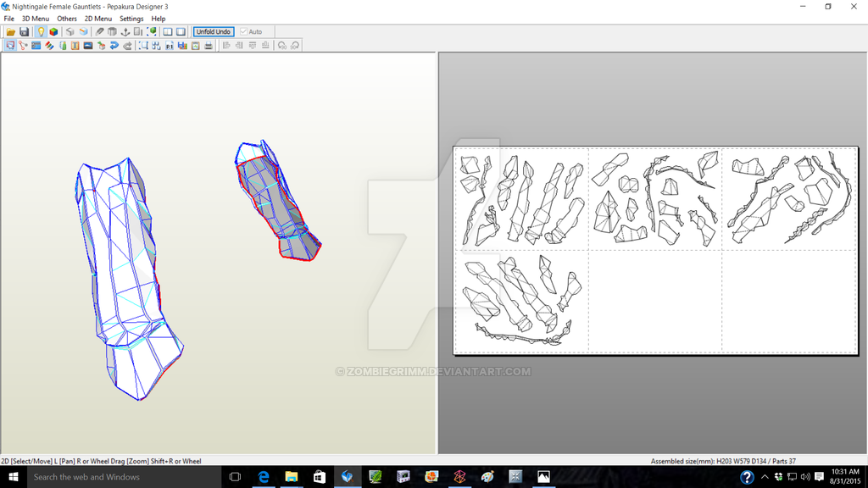868x488 pixels.
Task: Open Task View from the taskbar
Action: 236,477
